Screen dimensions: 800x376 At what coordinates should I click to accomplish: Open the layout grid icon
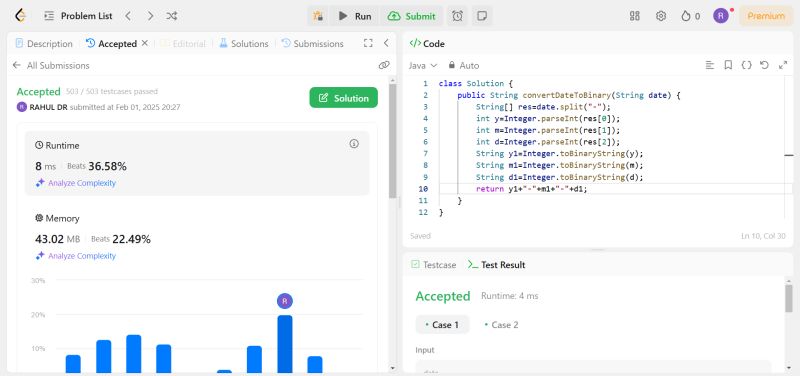point(634,16)
